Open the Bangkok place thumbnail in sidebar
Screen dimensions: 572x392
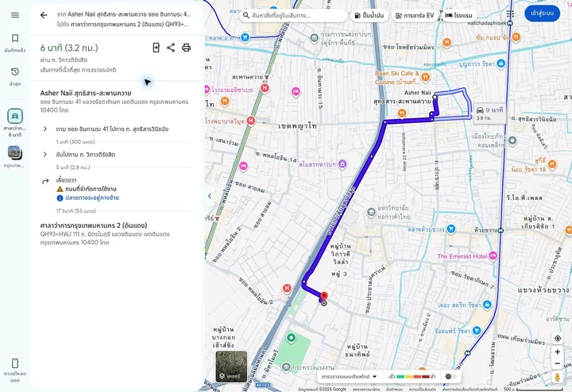pos(15,156)
